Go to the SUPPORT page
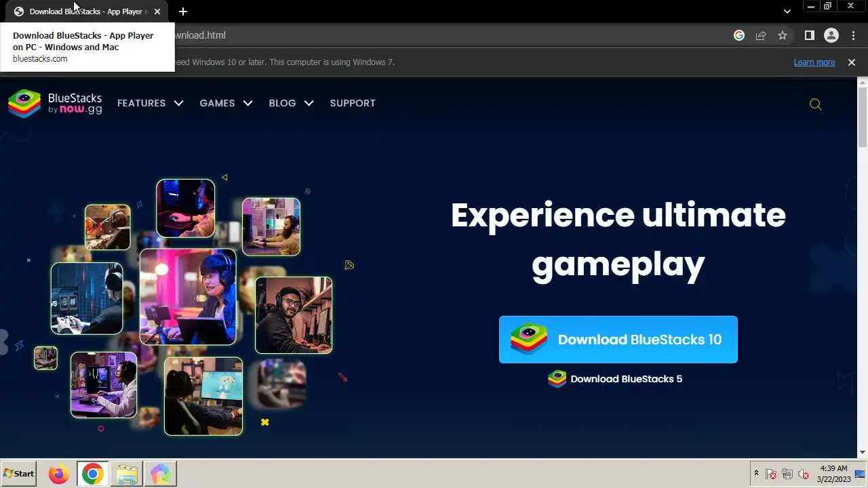This screenshot has width=868, height=488. pos(353,103)
